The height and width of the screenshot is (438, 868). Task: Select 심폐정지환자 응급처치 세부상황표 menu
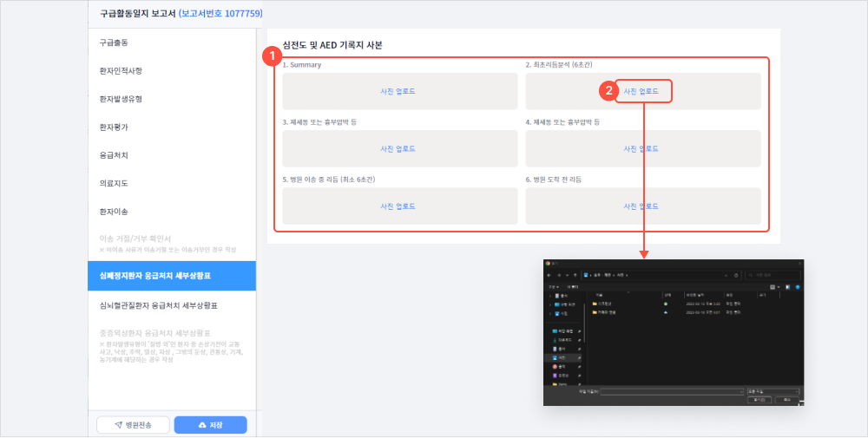(x=172, y=276)
